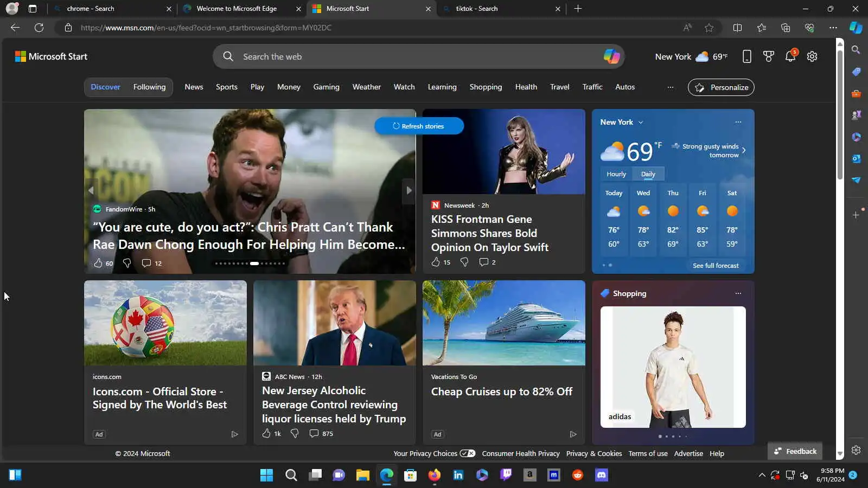Open the Drop paper plane sidebar icon
The image size is (868, 488).
[x=856, y=180]
